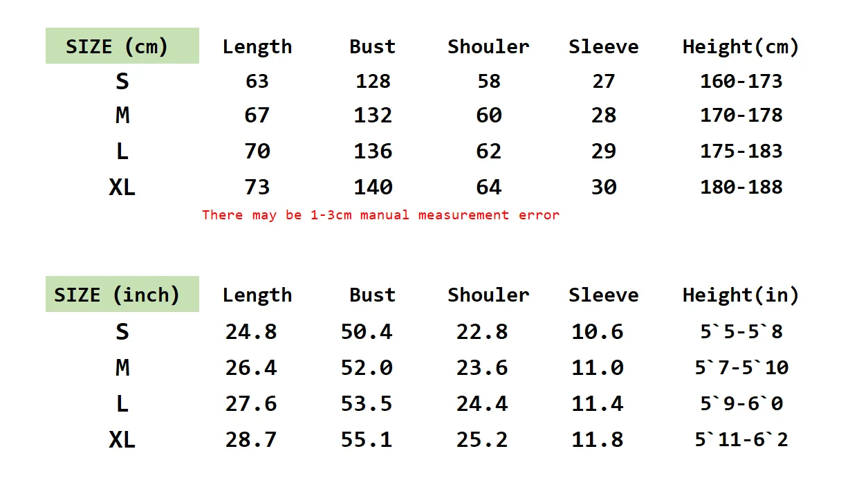Select the Sleeve header in cm table
This screenshot has width=868, height=487.
click(604, 46)
